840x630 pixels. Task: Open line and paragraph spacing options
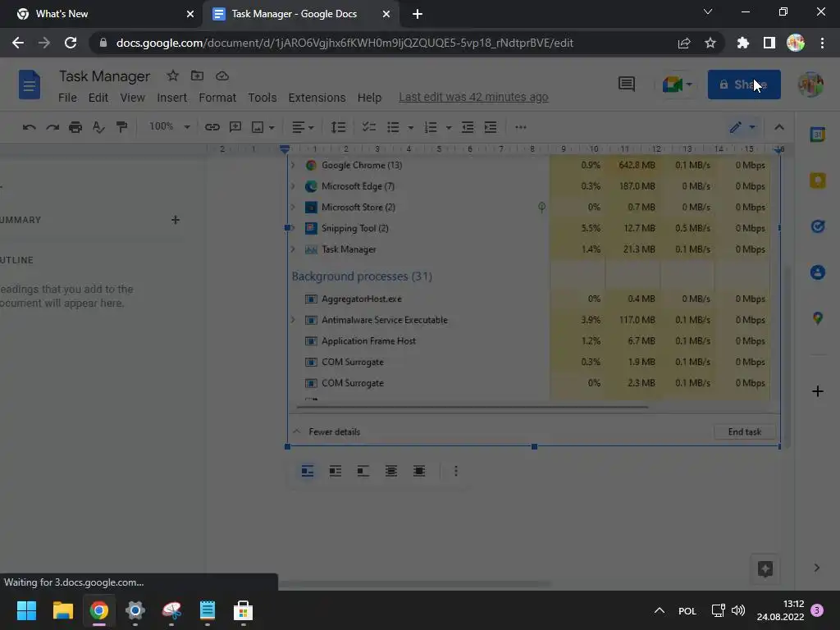[338, 127]
